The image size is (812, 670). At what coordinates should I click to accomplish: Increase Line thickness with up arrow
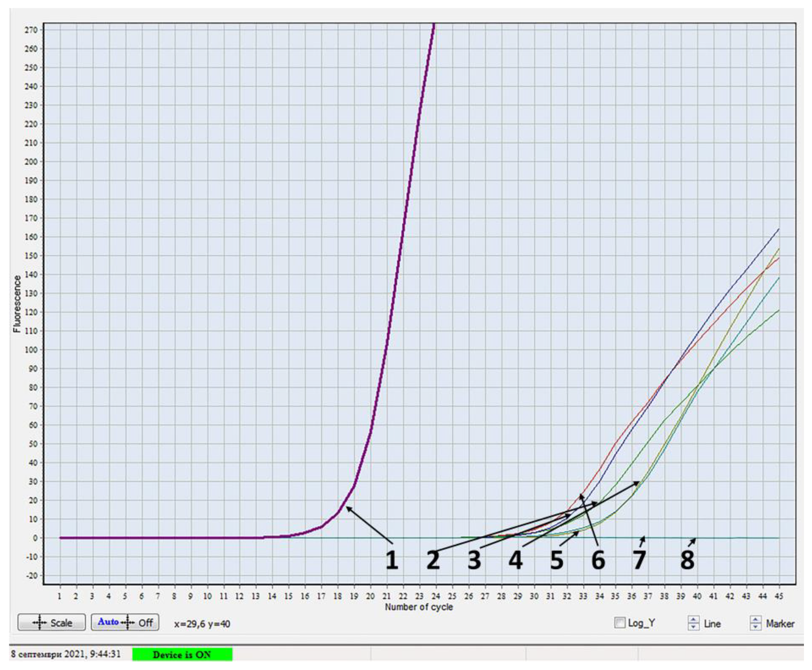tap(694, 619)
